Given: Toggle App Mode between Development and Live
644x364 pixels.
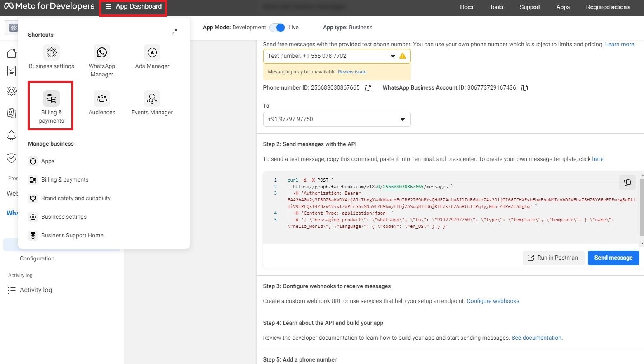Looking at the screenshot, I should (x=277, y=28).
